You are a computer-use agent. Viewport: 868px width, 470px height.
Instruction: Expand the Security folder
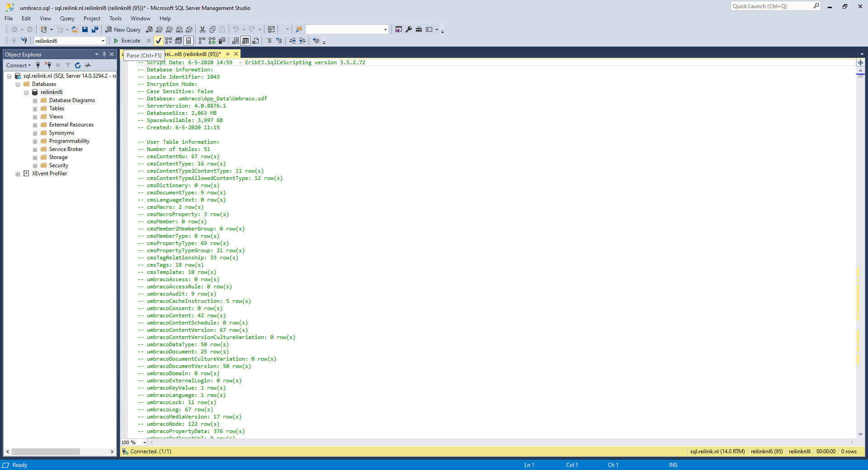[x=35, y=166]
